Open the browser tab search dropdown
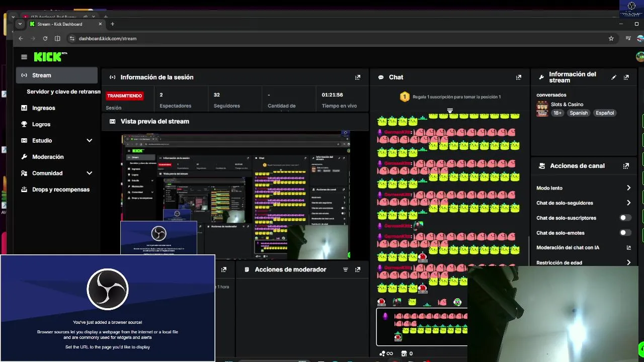Screen dimensions: 644x362 (20, 24)
